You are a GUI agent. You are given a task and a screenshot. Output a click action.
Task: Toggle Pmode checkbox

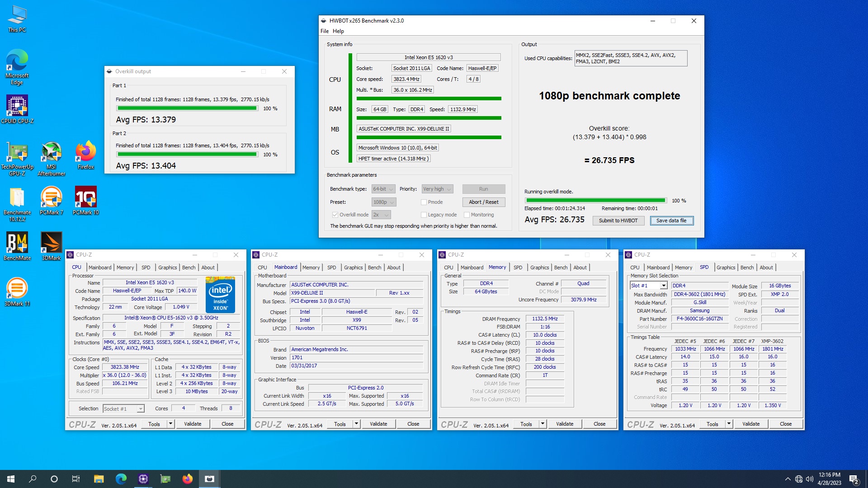point(424,202)
